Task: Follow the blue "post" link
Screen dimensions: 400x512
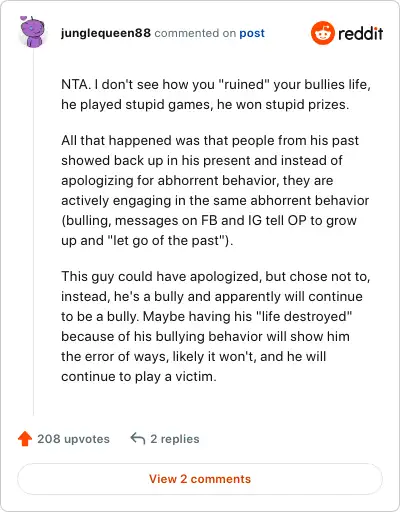Action: (x=252, y=33)
